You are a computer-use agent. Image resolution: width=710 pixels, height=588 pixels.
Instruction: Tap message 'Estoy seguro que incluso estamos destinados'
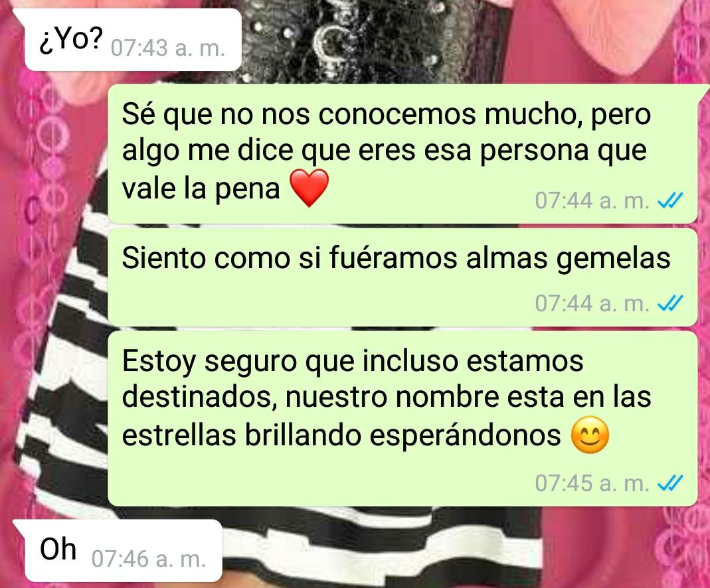[402, 419]
